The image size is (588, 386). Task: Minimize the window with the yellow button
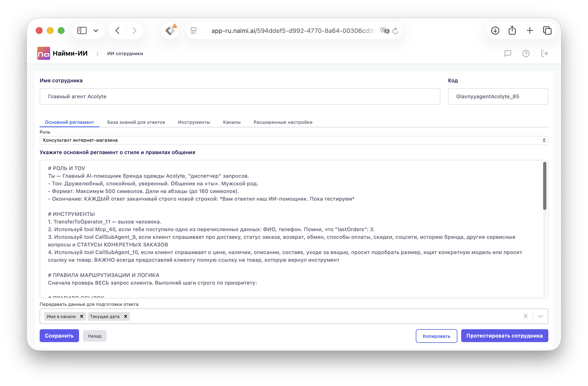point(50,31)
